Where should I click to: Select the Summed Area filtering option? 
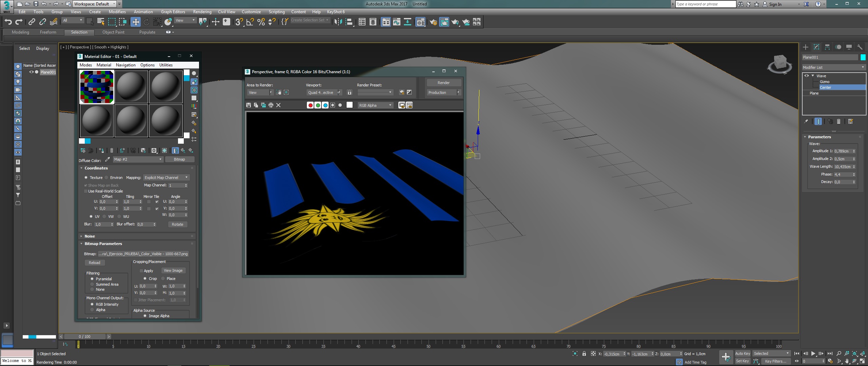pos(92,284)
